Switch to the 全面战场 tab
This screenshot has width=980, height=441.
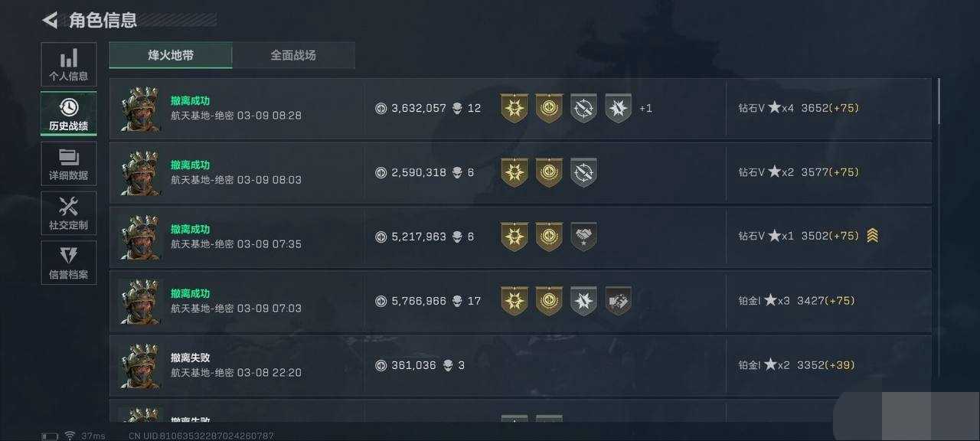pyautogui.click(x=293, y=55)
